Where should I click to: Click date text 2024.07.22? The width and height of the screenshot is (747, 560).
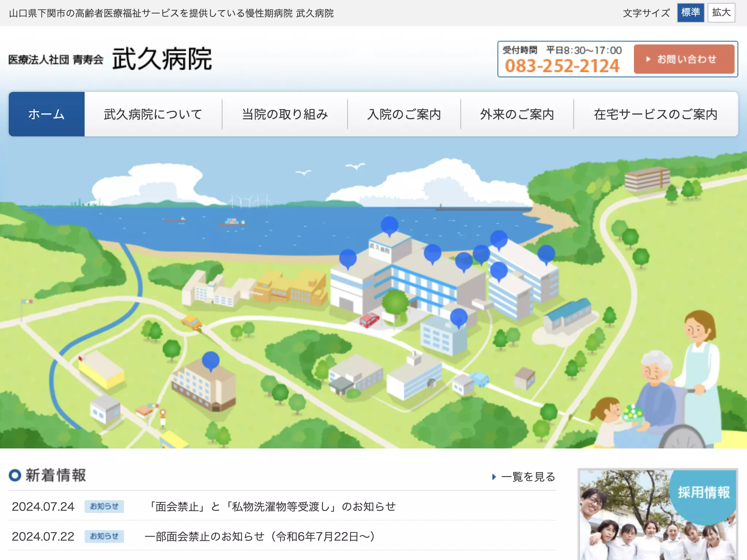(x=43, y=536)
